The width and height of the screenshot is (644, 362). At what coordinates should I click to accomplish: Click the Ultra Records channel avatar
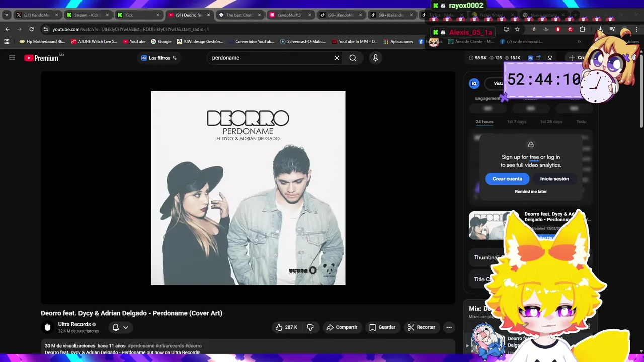coord(47,327)
